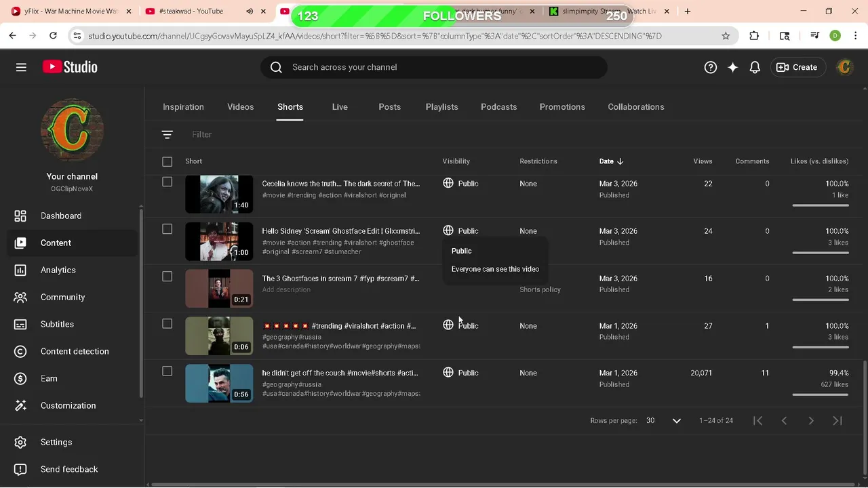
Task: Select the 0:06 trending short checkbox
Action: 167,324
